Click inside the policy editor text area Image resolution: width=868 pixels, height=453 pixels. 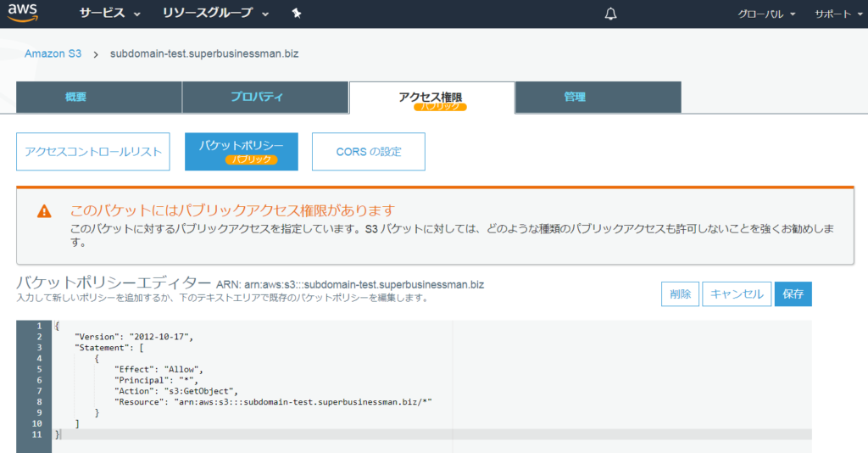pyautogui.click(x=431, y=387)
